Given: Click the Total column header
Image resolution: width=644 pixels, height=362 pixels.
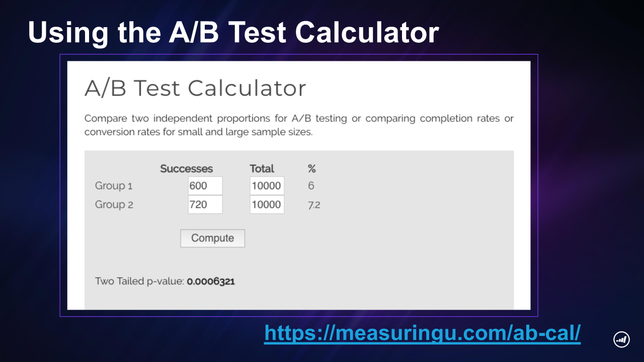Looking at the screenshot, I should [x=262, y=169].
